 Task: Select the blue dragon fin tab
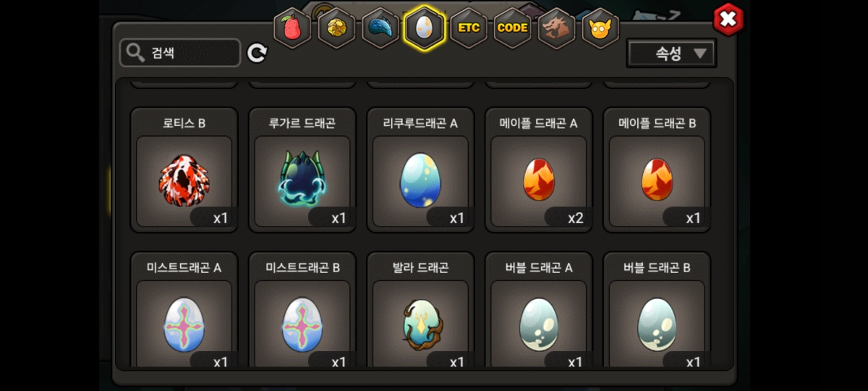pos(380,28)
